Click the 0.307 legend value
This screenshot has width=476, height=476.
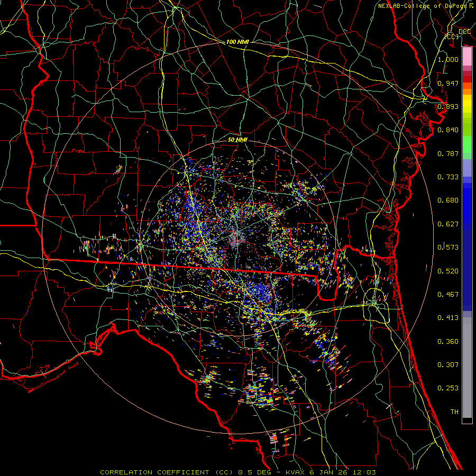click(448, 365)
